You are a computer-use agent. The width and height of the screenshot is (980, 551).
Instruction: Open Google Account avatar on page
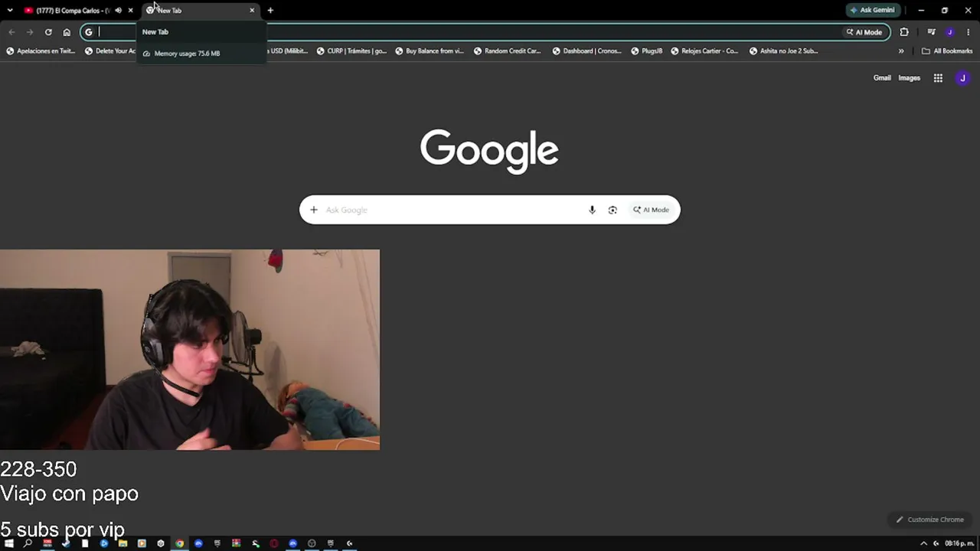click(962, 78)
